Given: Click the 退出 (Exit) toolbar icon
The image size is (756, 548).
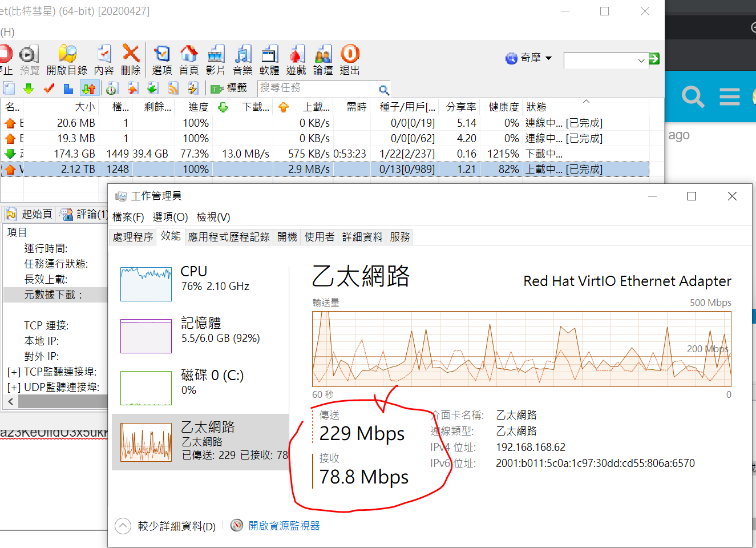Looking at the screenshot, I should (350, 60).
